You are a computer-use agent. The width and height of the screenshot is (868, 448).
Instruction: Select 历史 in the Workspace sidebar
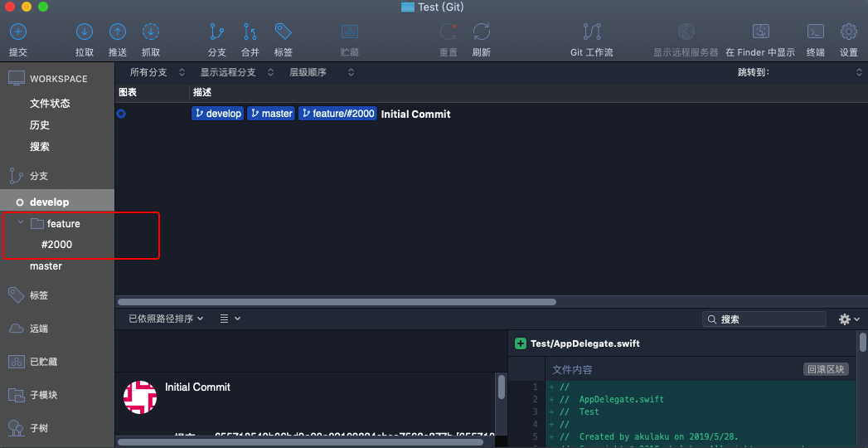point(40,125)
